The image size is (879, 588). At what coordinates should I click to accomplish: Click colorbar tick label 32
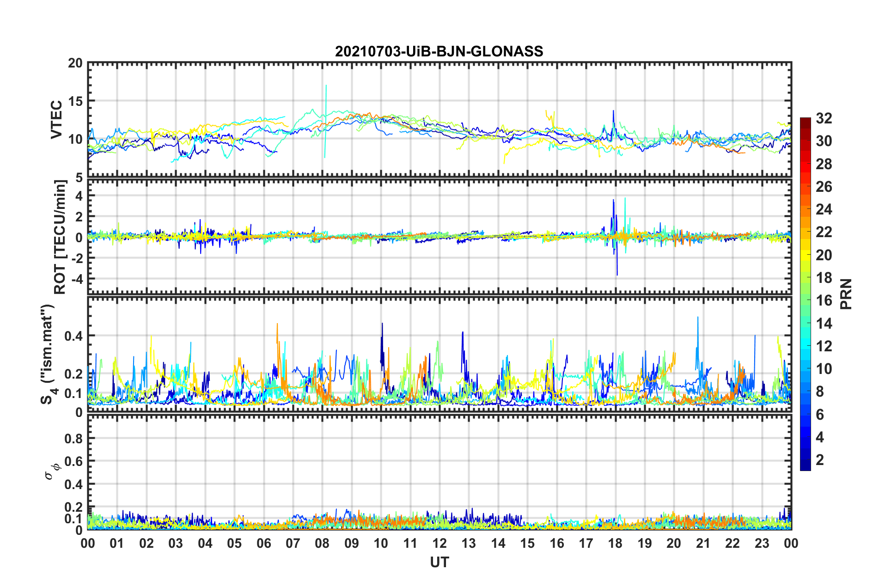coord(824,118)
